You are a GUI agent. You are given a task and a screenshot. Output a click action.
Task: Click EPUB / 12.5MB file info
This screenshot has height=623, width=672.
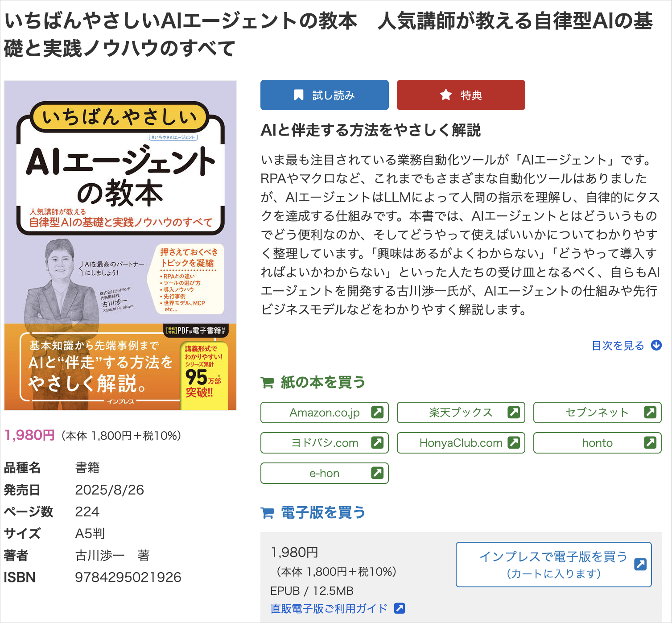click(312, 591)
